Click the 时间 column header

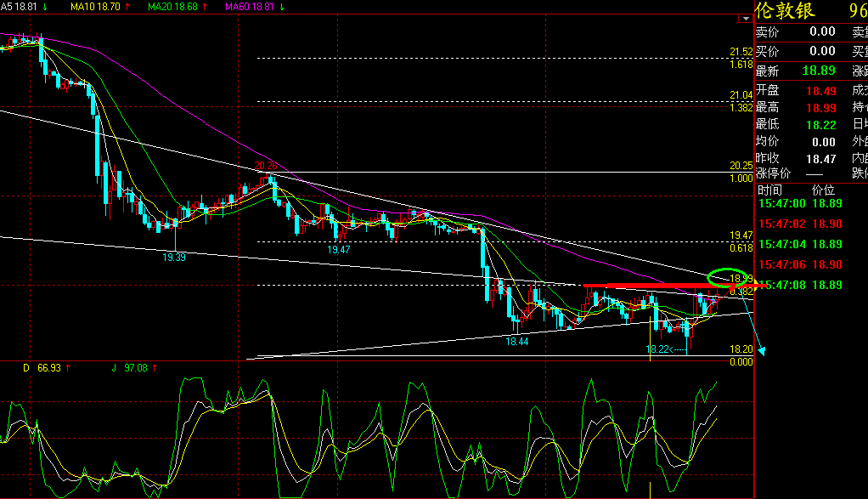[769, 190]
